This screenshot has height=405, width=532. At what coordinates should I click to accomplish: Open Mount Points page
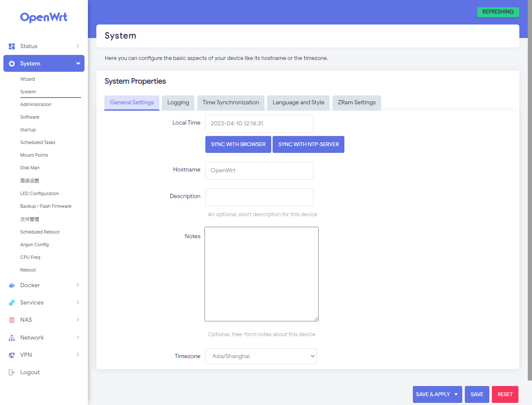[34, 155]
